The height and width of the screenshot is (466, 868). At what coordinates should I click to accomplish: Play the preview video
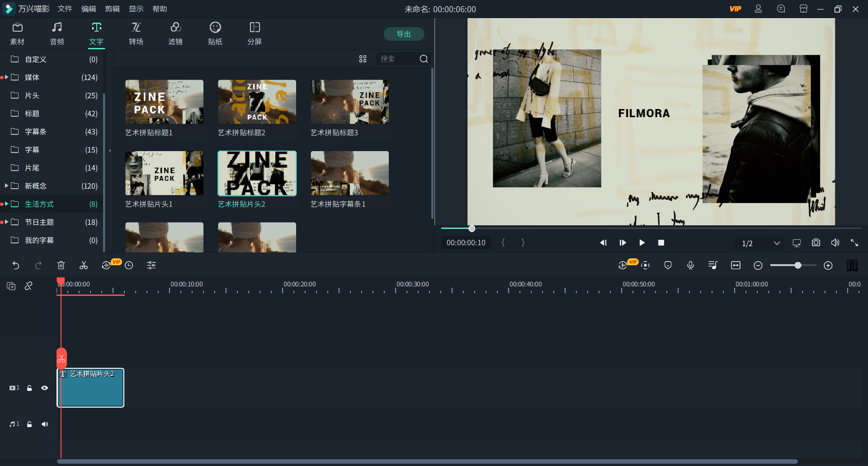642,243
